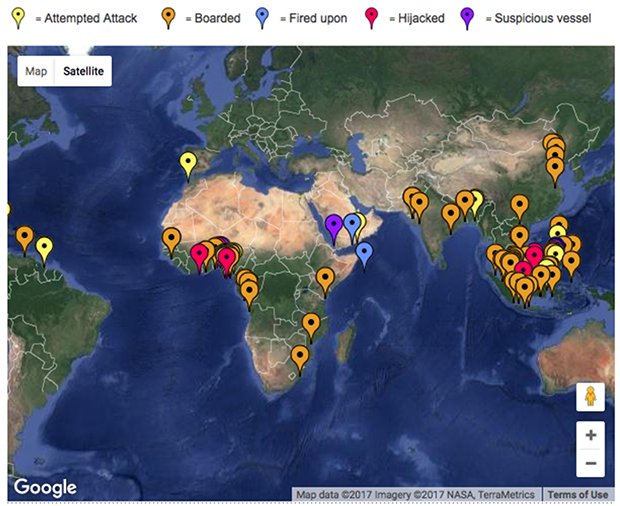This screenshot has height=506, width=620.
Task: Open the Terms of Use link
Action: [577, 495]
